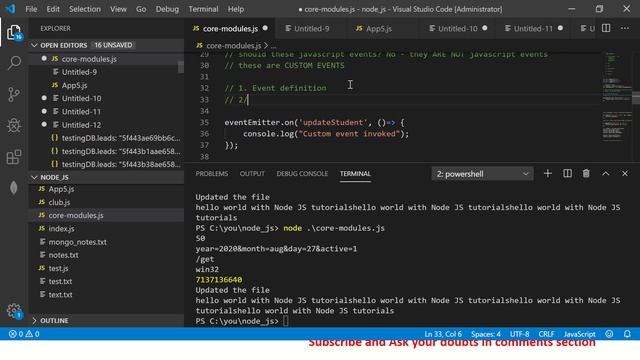
Task: Close the terminal panel
Action: (x=625, y=174)
